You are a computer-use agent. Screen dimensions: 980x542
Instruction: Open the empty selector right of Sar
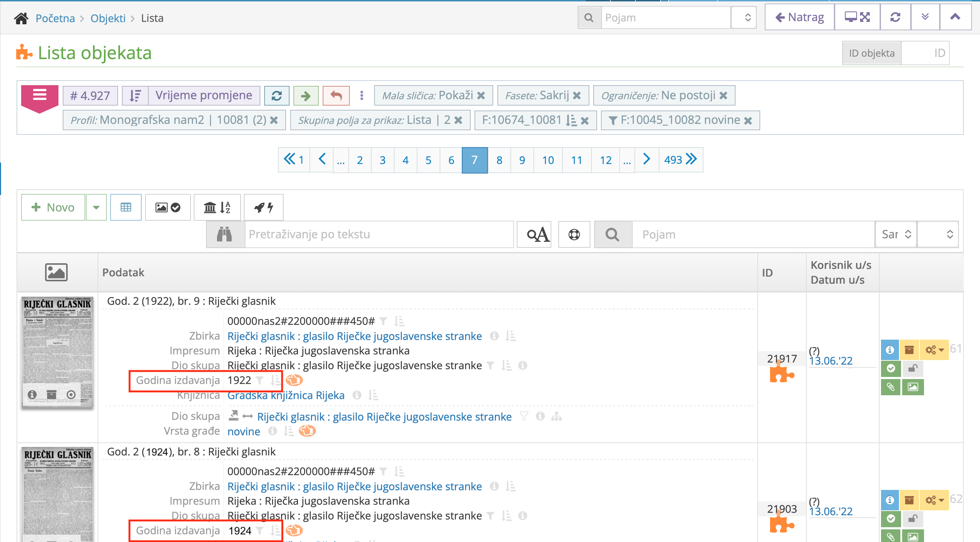tap(938, 234)
